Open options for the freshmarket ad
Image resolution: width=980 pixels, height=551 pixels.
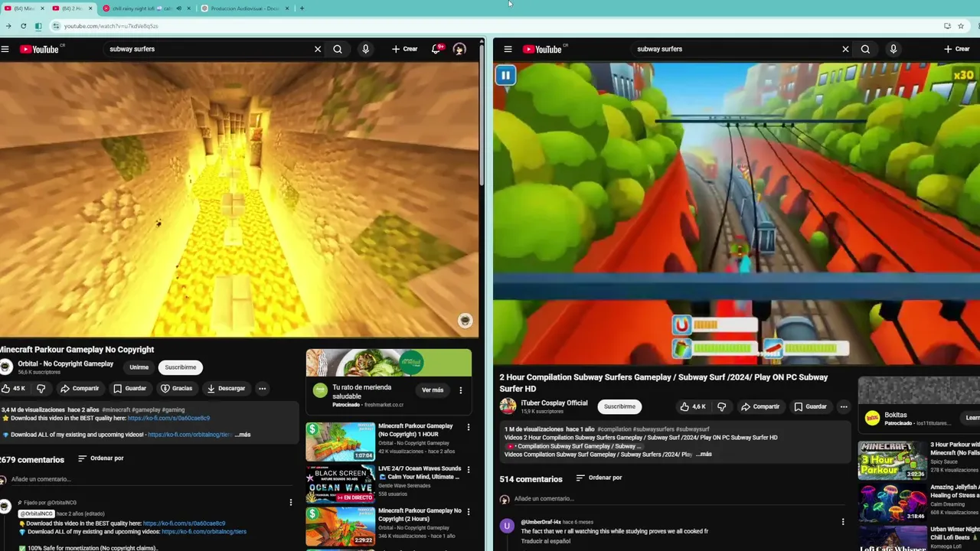point(460,390)
